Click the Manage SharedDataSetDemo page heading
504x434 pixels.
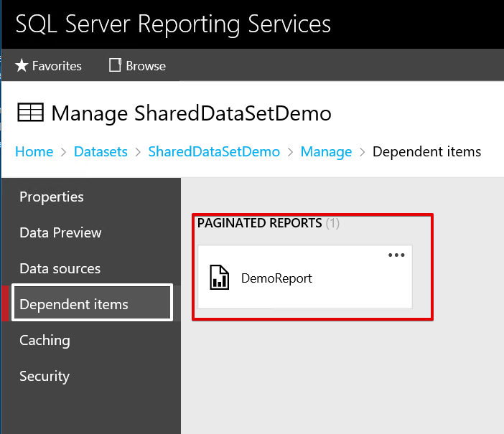[x=192, y=113]
